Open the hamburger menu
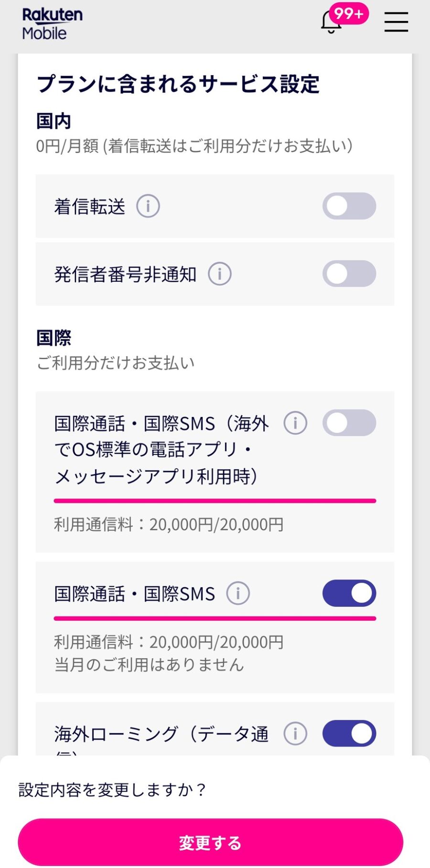 [396, 22]
